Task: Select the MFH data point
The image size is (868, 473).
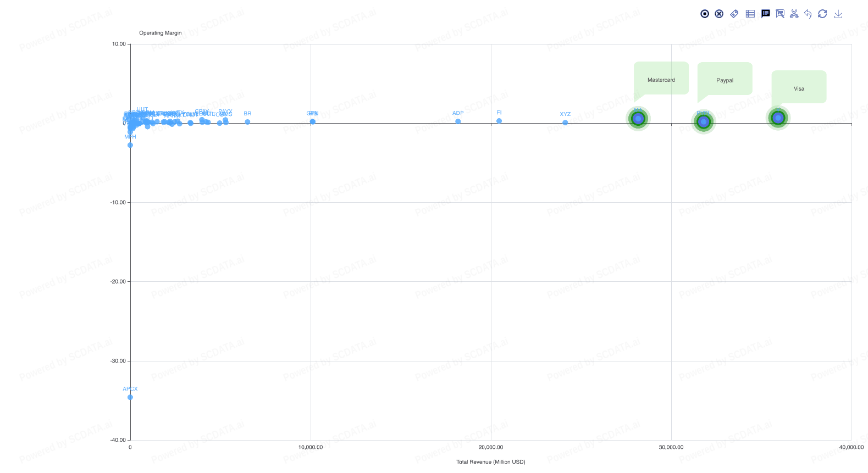Action: tap(130, 145)
